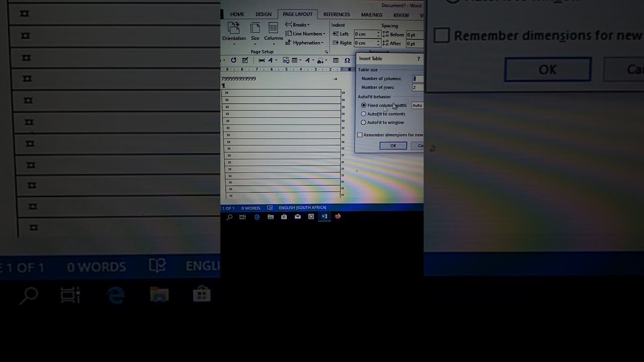Click the Repeat circular-arrow icon in quick toolbar
The image size is (644, 362).
click(233, 60)
